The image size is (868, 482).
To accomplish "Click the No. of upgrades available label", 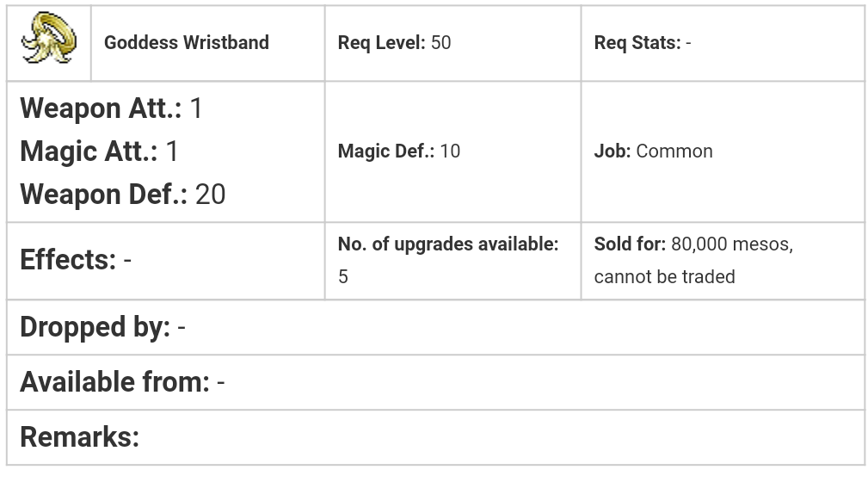I will point(447,244).
